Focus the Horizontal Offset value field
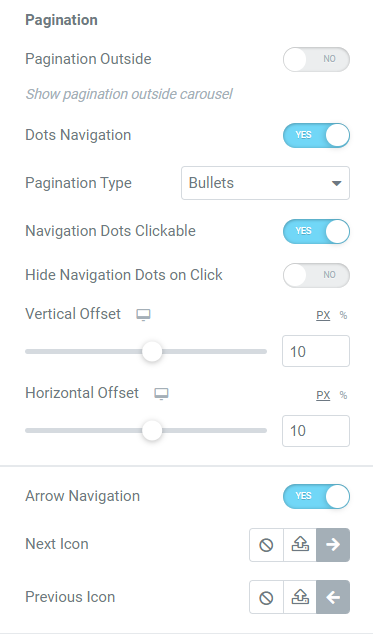 pos(316,431)
